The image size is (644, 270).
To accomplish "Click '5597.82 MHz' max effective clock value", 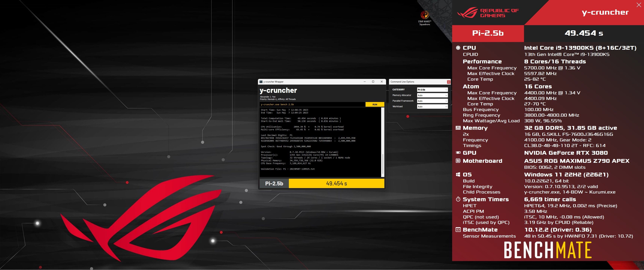I will (540, 74).
